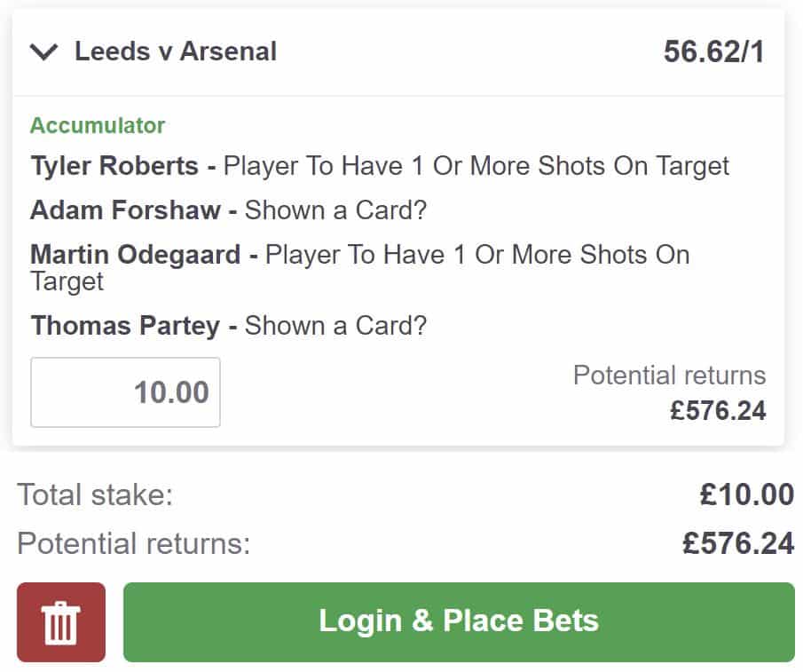Click the red trash delete icon
This screenshot has height=672, width=803.
pos(61,622)
